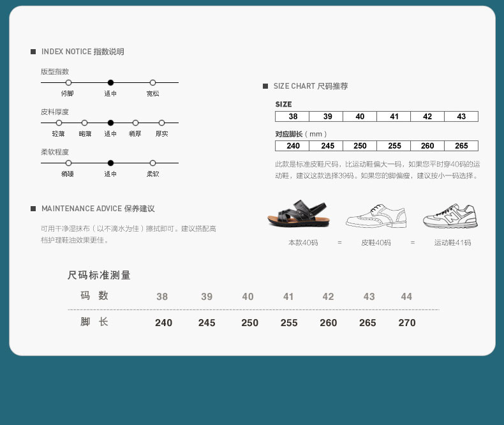Click the SIZE CHART 尺码推荐 heading

311,86
